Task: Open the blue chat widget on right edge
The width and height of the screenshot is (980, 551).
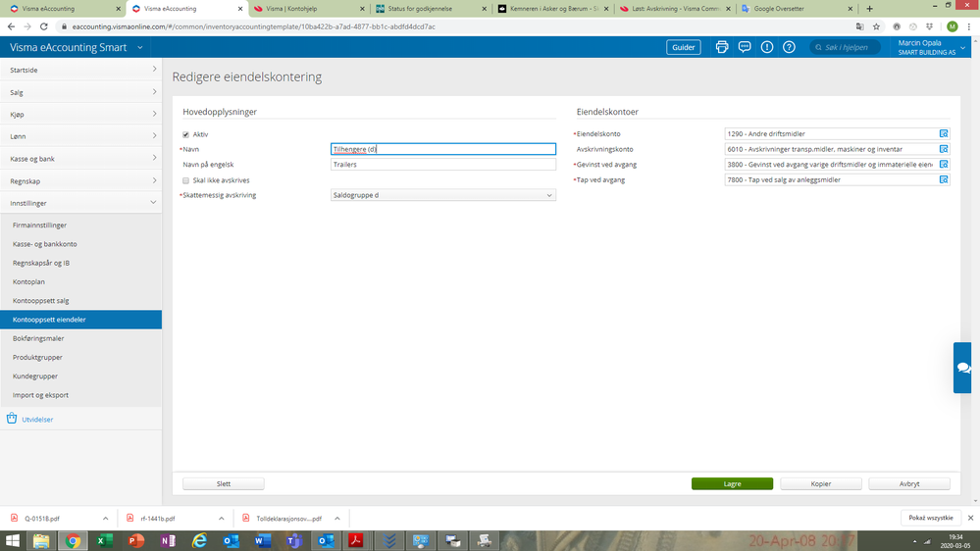Action: pyautogui.click(x=962, y=368)
